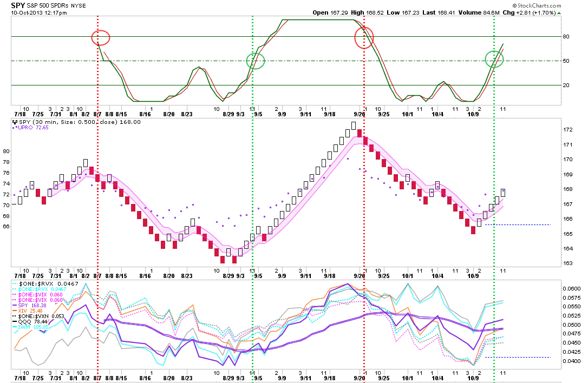Click the 0.0475 ratio axis label
Screen dimensions: 588x383
pos(572,334)
